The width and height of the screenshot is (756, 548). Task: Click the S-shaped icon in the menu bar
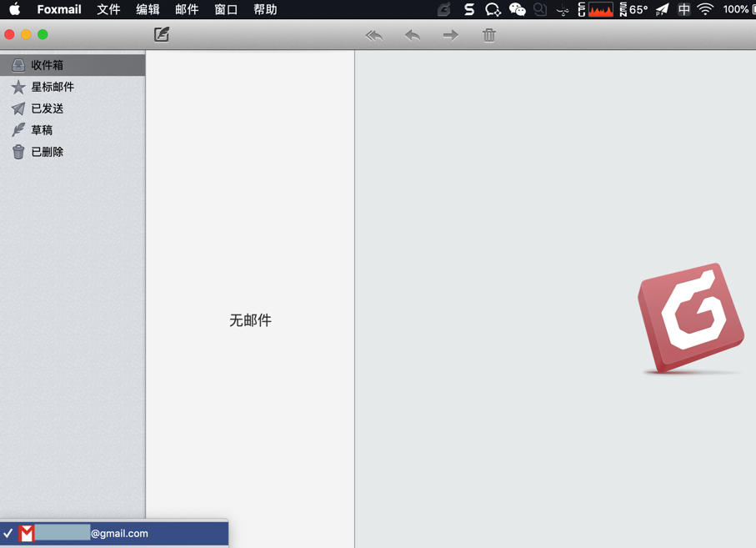point(469,9)
